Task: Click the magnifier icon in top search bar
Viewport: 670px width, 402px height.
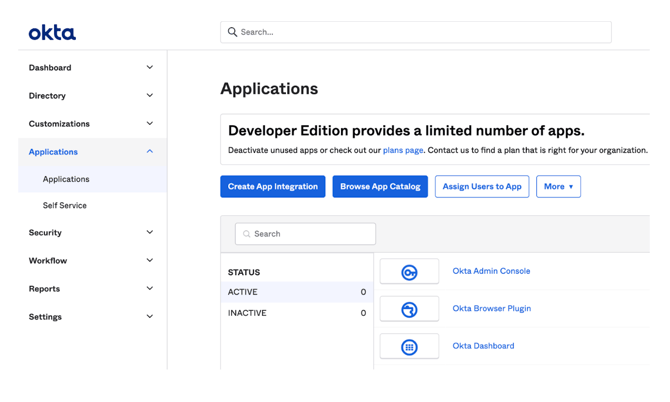Action: tap(233, 32)
